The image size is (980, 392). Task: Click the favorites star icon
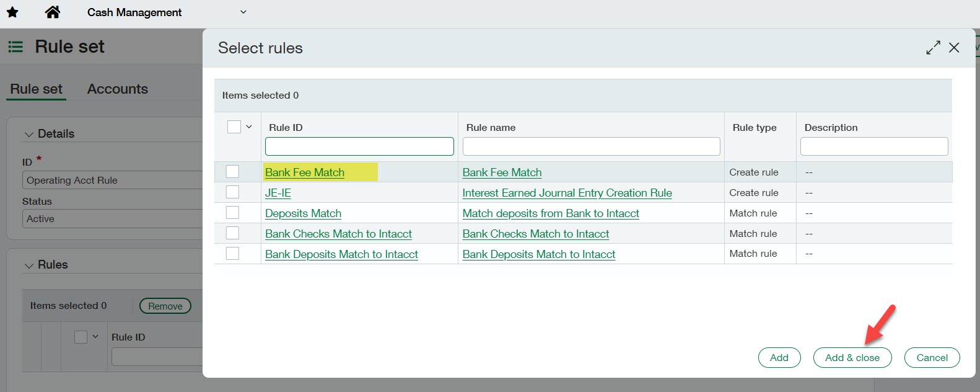[x=12, y=12]
